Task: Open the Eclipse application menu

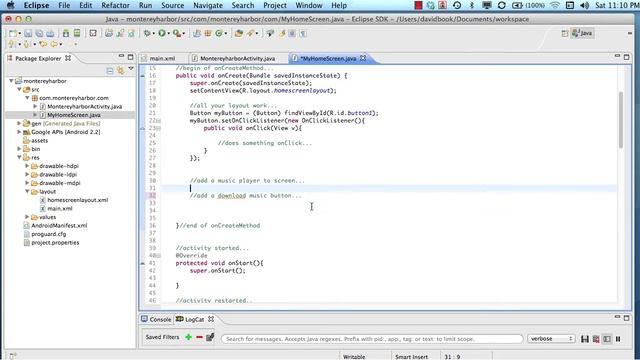Action: (36, 5)
